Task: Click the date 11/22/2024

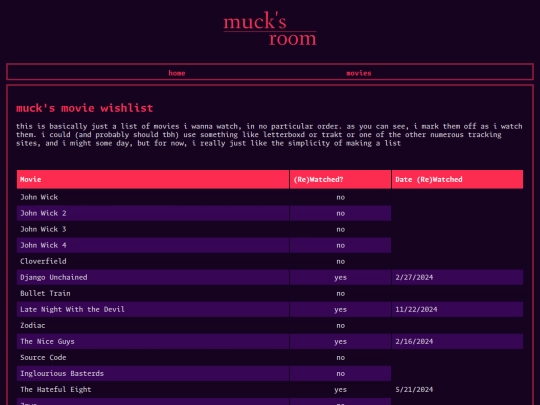Action: (x=416, y=309)
